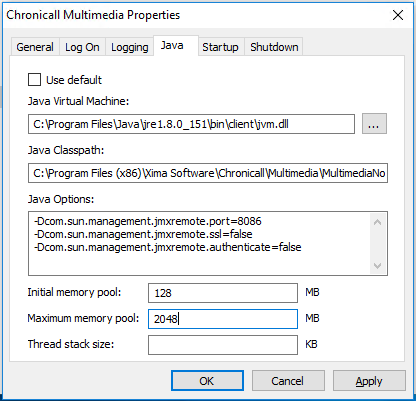Screen dimensions: 416x401
Task: Open the Logging tab
Action: pos(130,47)
